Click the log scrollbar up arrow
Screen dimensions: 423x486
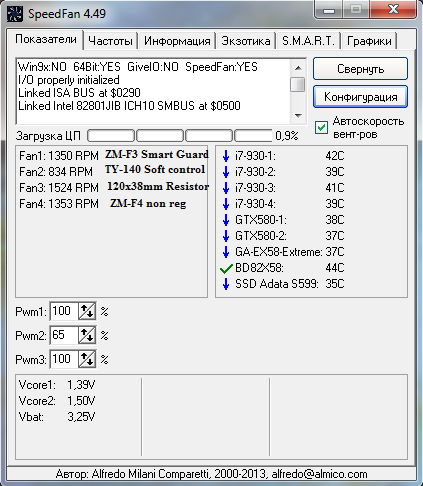click(298, 68)
